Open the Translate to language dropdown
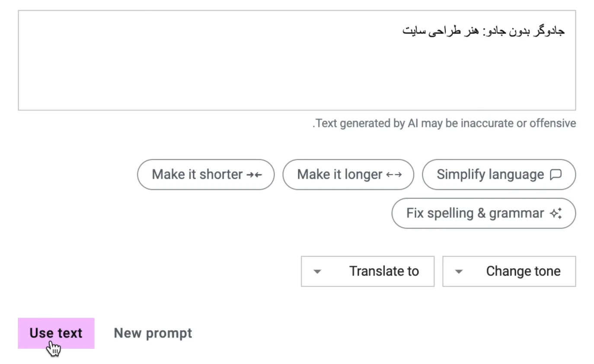The width and height of the screenshot is (594, 364). click(367, 271)
